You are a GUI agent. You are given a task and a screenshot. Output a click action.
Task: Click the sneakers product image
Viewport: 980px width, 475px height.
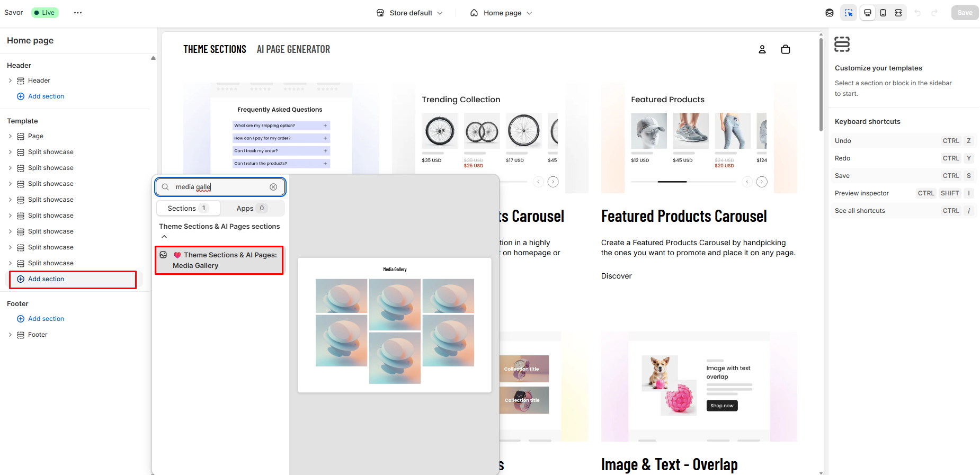691,131
